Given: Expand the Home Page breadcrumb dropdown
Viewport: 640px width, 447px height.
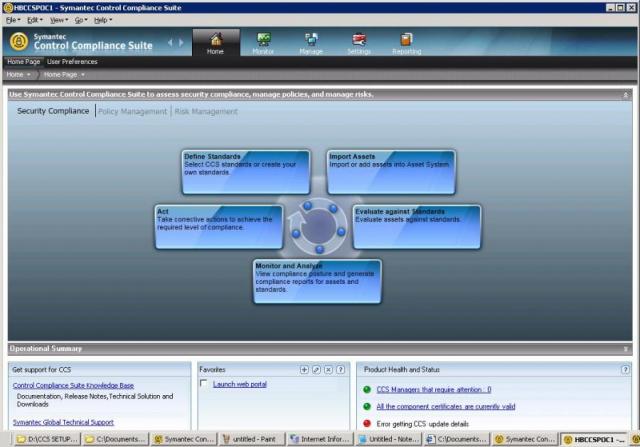Looking at the screenshot, I should 83,75.
